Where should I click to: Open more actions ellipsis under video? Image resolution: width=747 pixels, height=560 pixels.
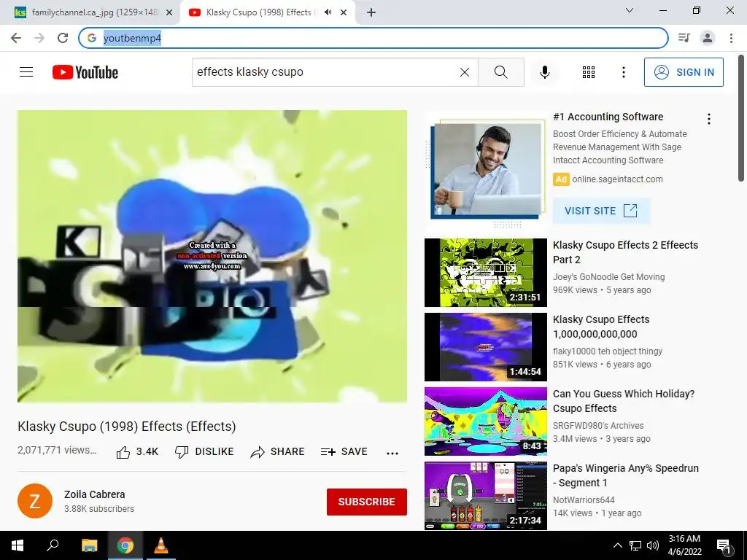tap(392, 453)
